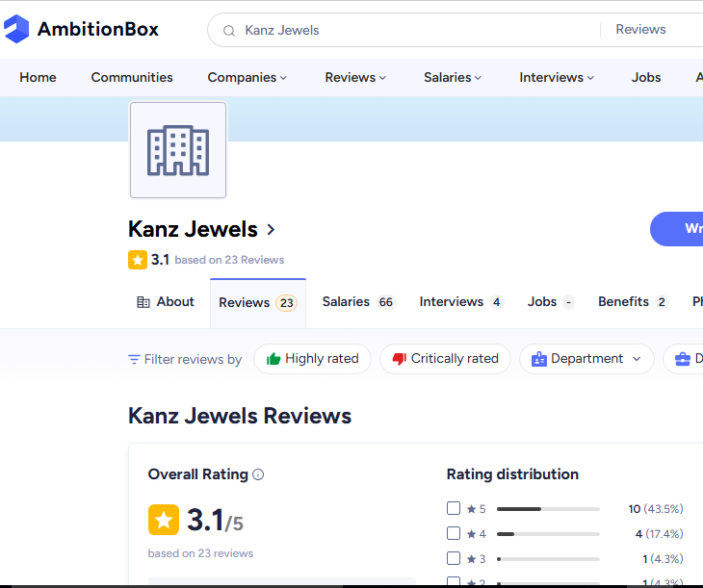Click 'based on 23 Reviews' link
The width and height of the screenshot is (703, 588).
[x=229, y=260]
